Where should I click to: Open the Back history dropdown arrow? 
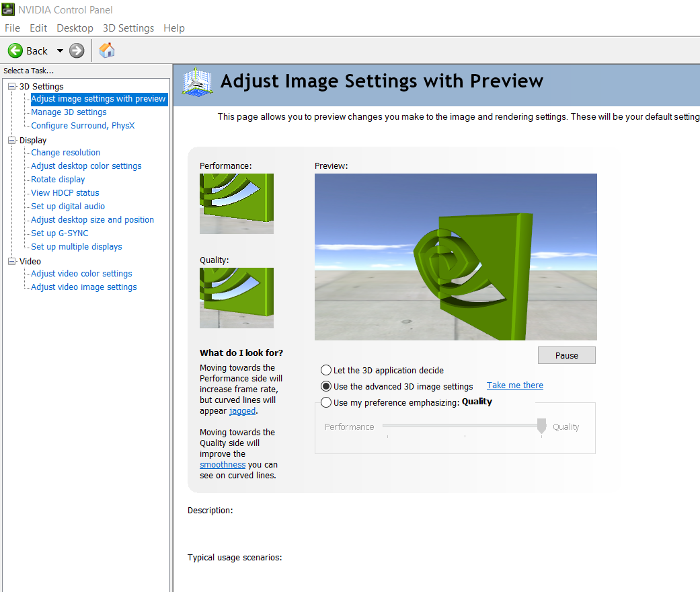(x=60, y=51)
